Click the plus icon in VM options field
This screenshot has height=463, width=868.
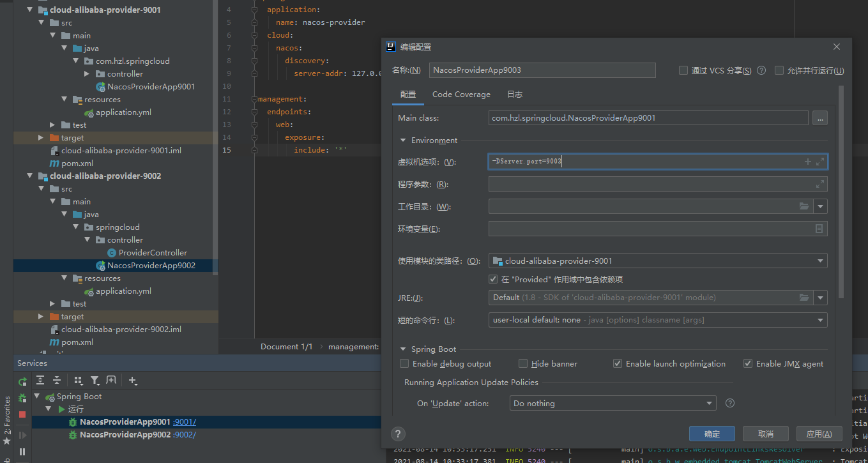coord(807,162)
